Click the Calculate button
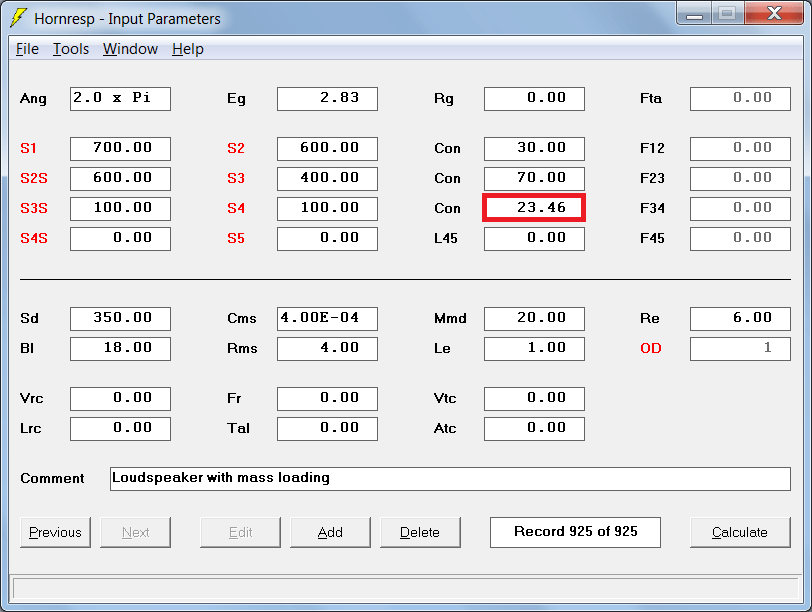812x612 pixels. coord(740,532)
